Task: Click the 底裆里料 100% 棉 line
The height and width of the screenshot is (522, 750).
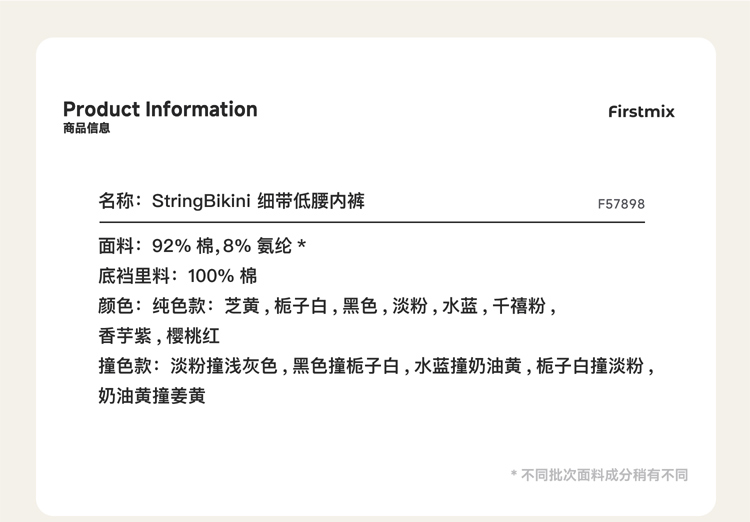Action: [x=178, y=276]
